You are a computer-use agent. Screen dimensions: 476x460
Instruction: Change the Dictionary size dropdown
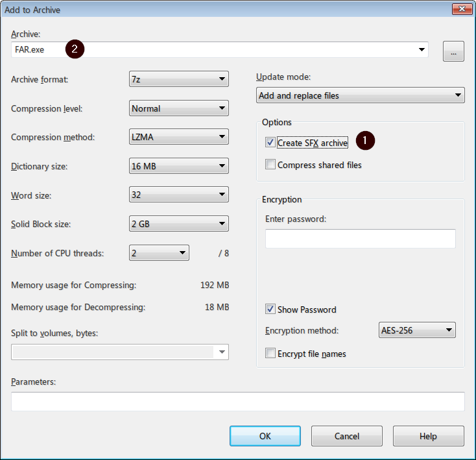tap(179, 166)
